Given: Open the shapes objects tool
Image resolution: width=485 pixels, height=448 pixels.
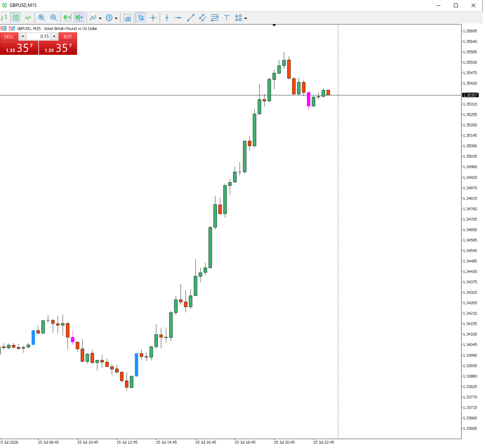Looking at the screenshot, I should coord(238,18).
